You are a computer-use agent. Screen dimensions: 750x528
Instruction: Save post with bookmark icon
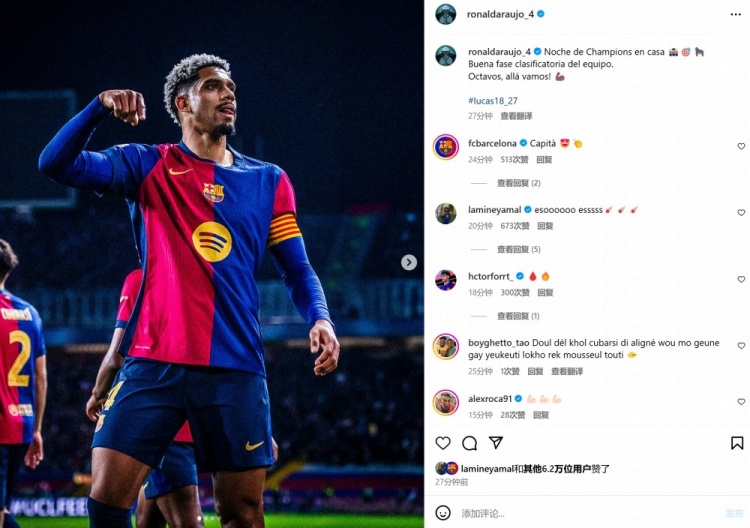coord(737,443)
